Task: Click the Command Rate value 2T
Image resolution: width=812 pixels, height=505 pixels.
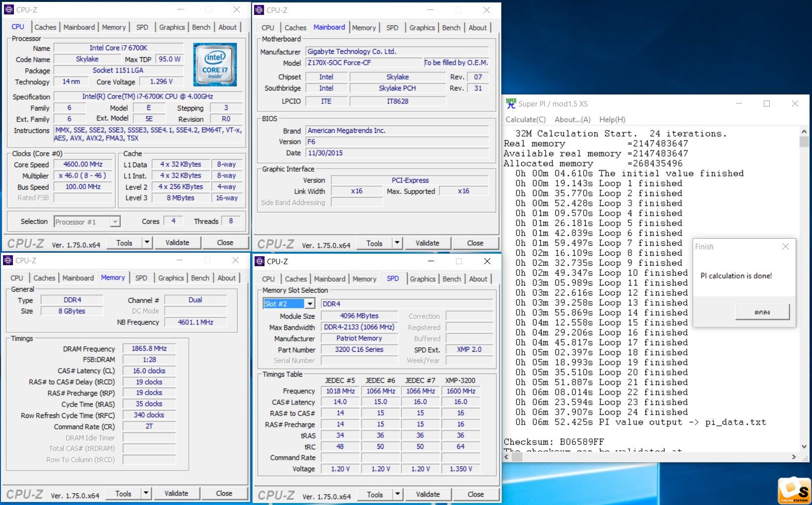Action: tap(149, 426)
